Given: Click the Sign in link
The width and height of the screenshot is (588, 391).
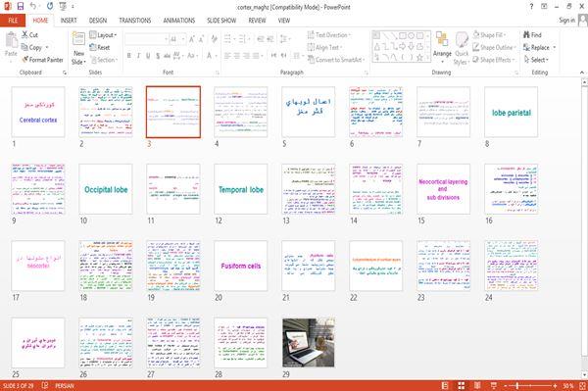Looking at the screenshot, I should coord(566,21).
